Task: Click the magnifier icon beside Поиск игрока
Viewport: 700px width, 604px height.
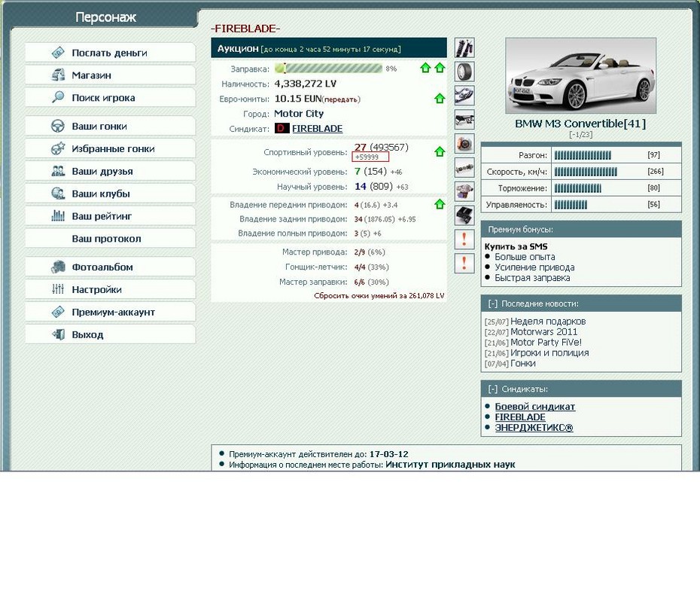Action: (x=58, y=97)
